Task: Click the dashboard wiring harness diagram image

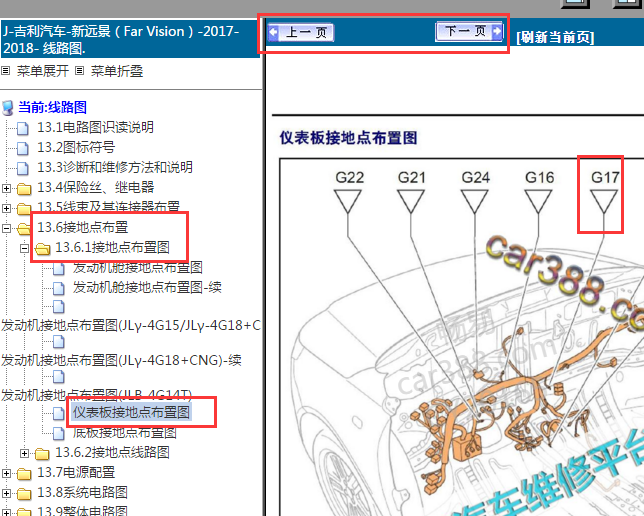Action: [x=462, y=337]
